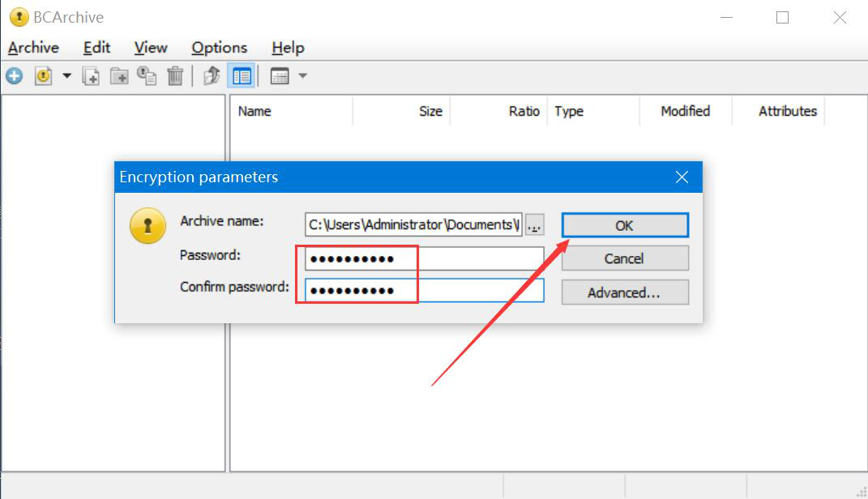Sort by the Ratio column header
868x499 pixels.
click(x=498, y=111)
